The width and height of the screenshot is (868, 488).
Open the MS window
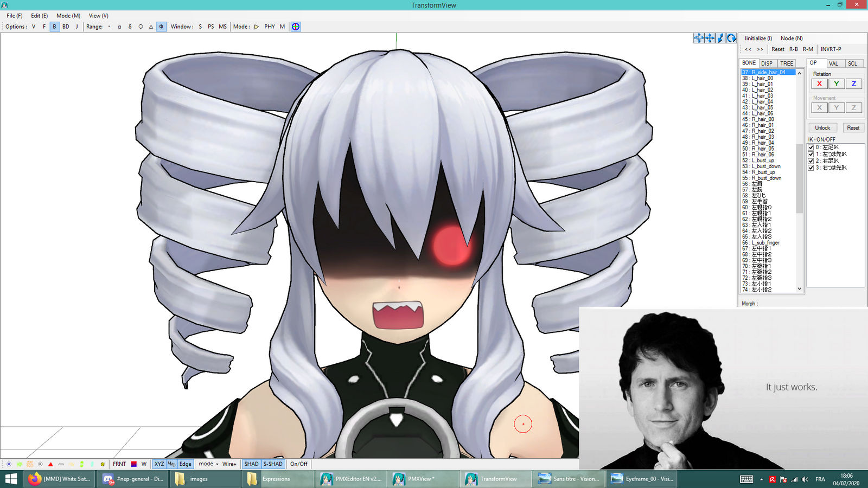coord(222,27)
